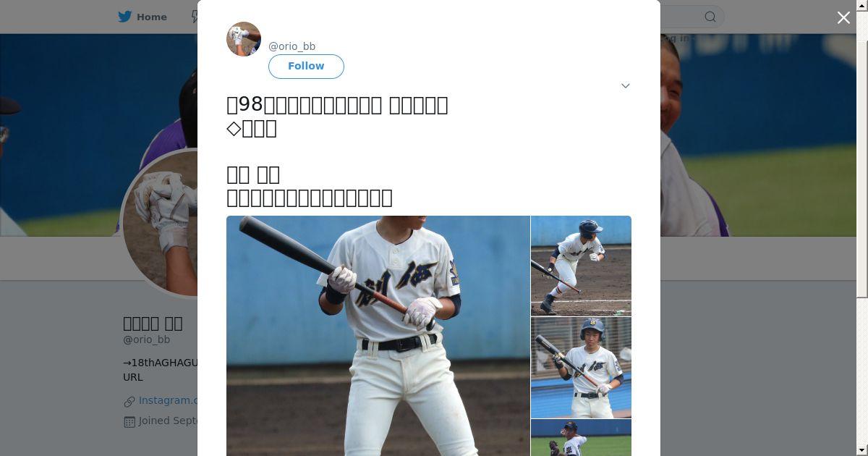The height and width of the screenshot is (456, 868).
Task: Close the tweet overlay with X
Action: 843,18
